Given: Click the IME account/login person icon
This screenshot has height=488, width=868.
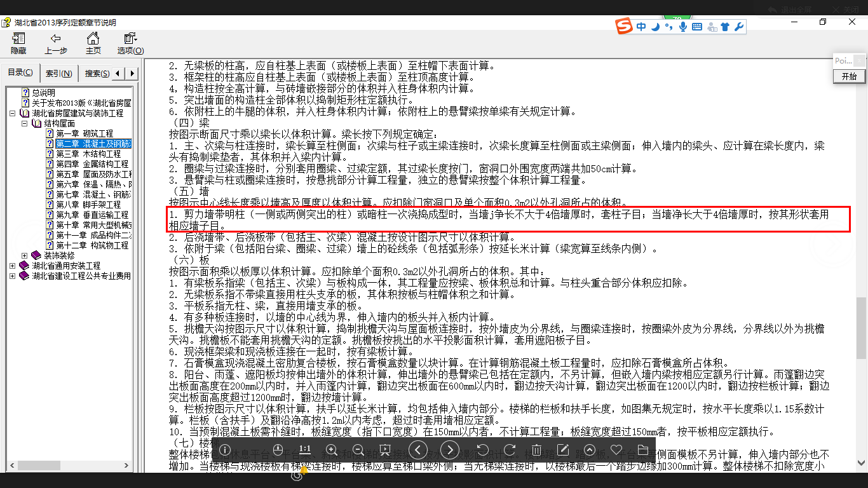Looking at the screenshot, I should coord(712,27).
